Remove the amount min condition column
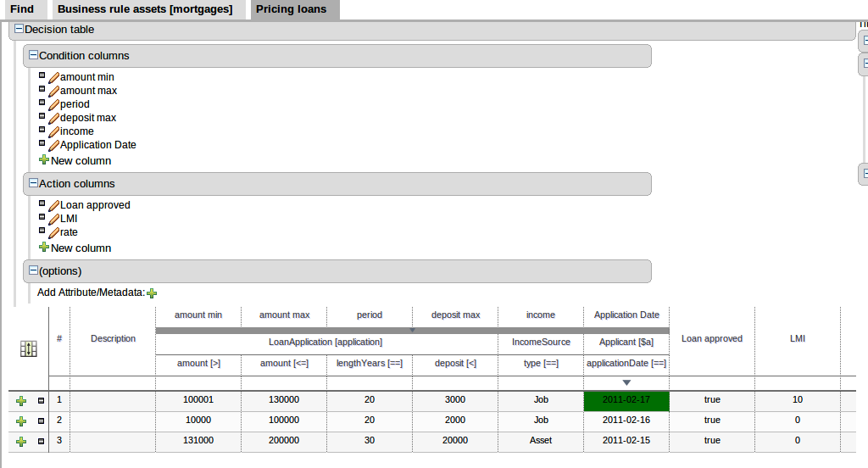Screen dimensions: 868x468 coord(42,75)
